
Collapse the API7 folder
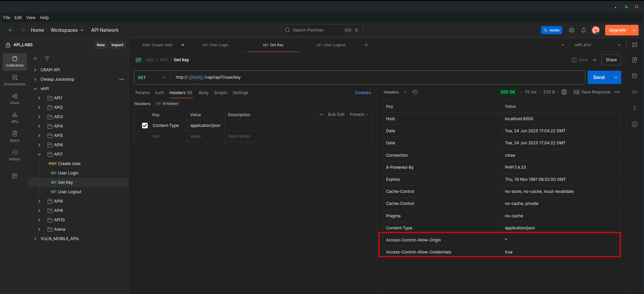(x=39, y=154)
